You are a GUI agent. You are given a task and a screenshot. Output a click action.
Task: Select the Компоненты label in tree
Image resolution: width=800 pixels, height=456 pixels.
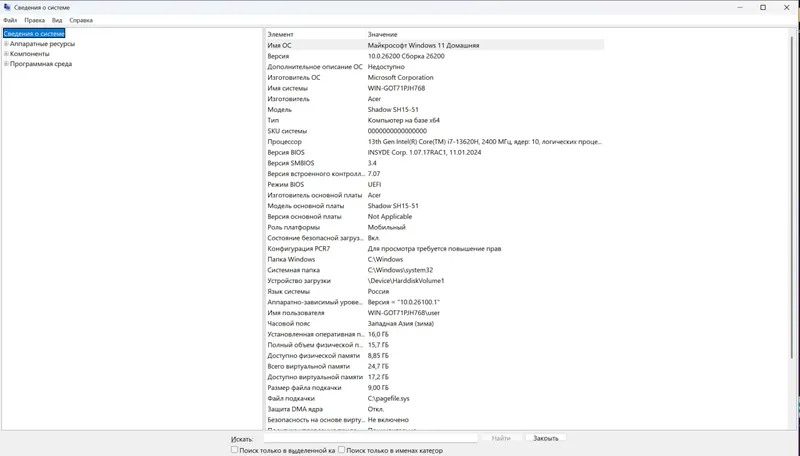30,54
